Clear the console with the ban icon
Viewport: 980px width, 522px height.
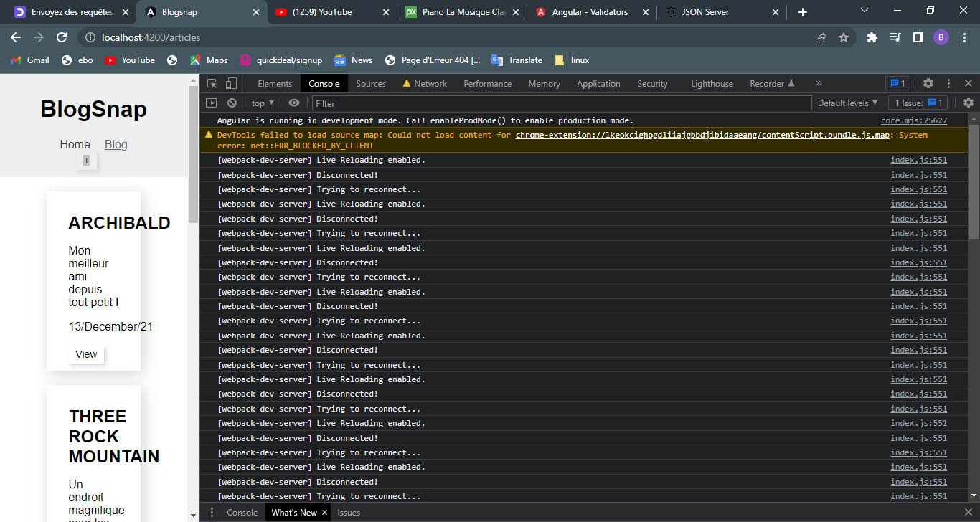click(232, 103)
